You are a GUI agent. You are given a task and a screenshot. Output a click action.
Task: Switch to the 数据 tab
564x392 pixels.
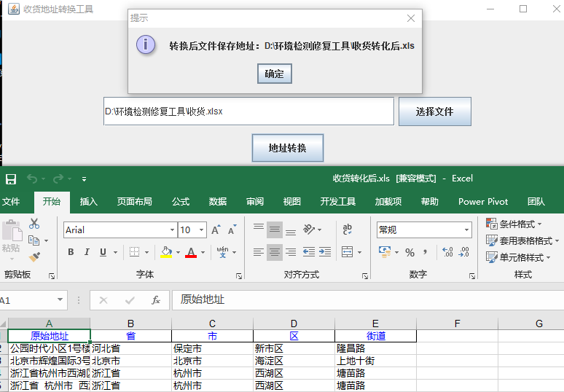(x=218, y=201)
